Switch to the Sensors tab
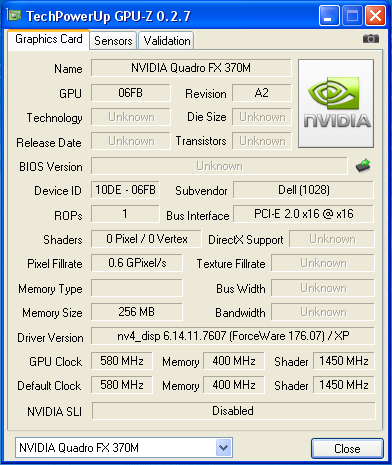This screenshot has height=465, width=392. pos(113,41)
